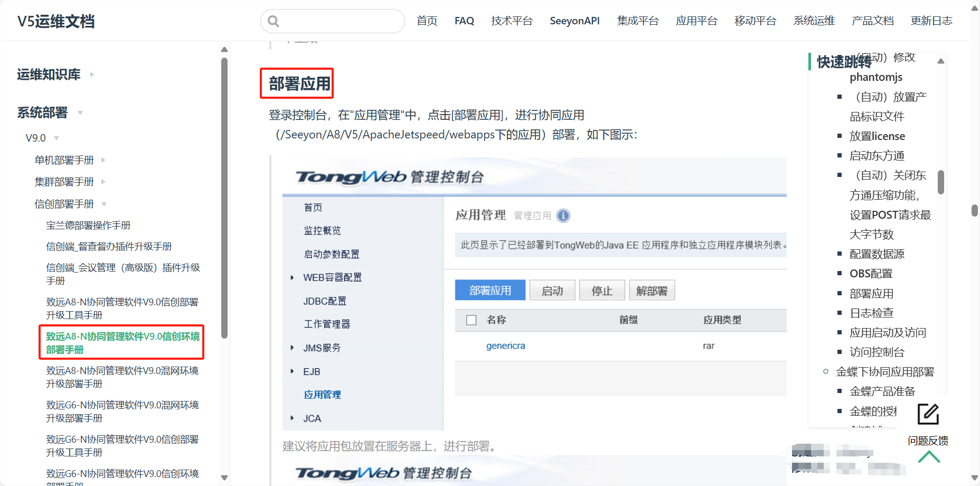The height and width of the screenshot is (486, 980).
Task: Open 致远A8-N V9.0混网环境升级部署手册
Action: (x=122, y=377)
